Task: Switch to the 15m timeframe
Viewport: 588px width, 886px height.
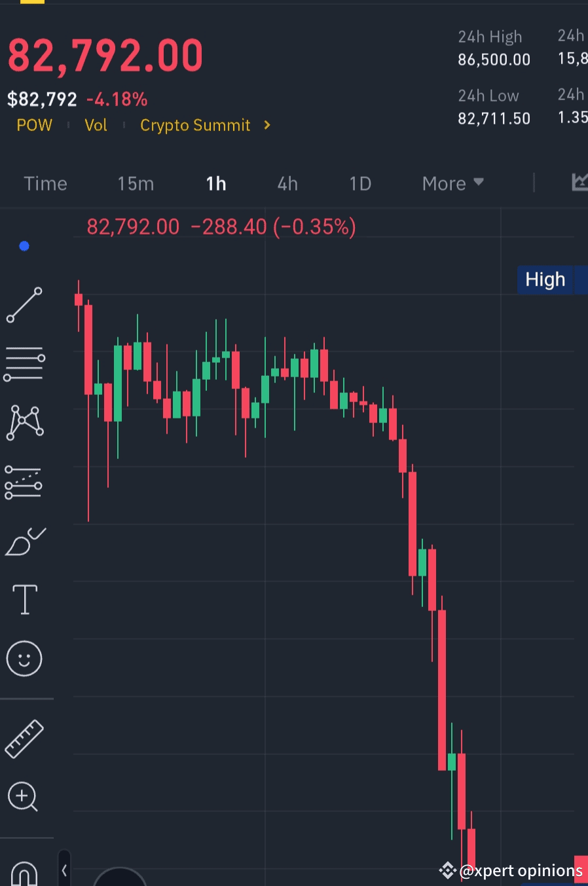Action: coord(136,184)
